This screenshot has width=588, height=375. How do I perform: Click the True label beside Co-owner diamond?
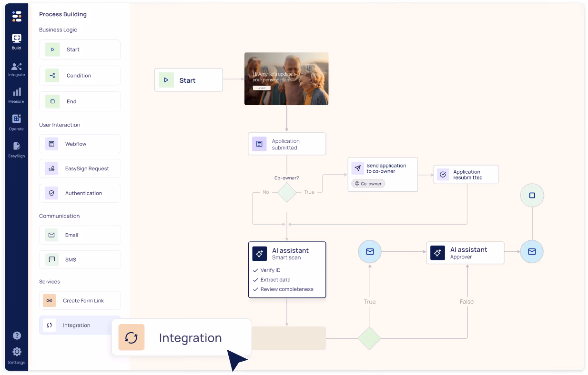pos(309,192)
